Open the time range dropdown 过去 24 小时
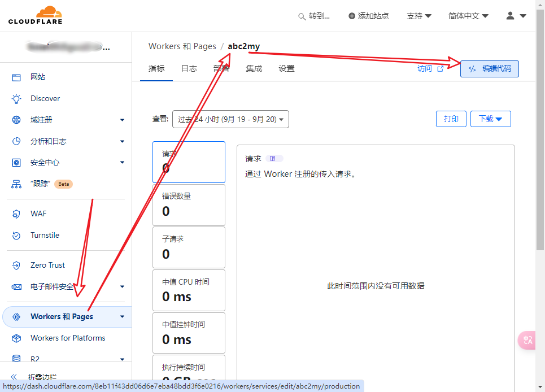545x392 pixels. click(230, 119)
